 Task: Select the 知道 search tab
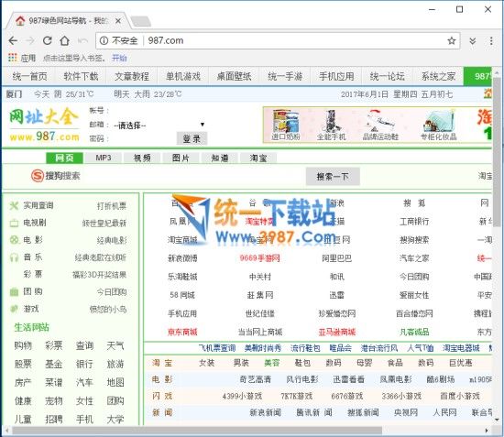click(x=220, y=158)
